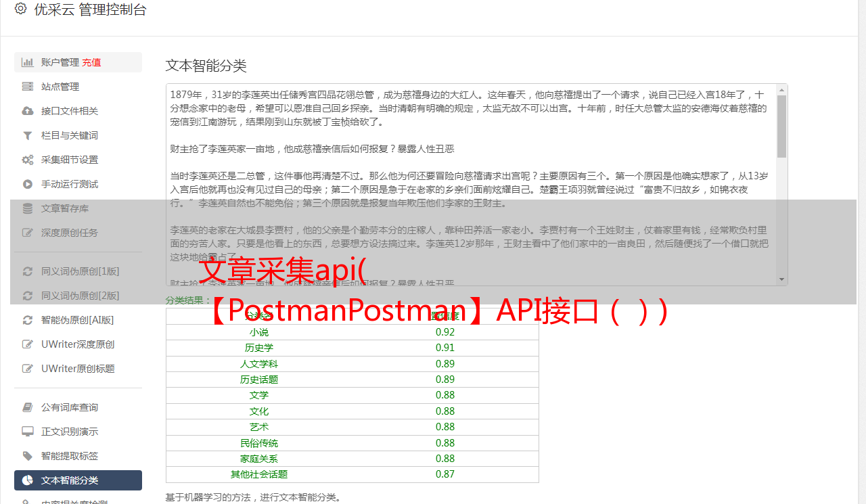Click the 0.92 confidence value
The height and width of the screenshot is (504, 866).
(x=445, y=332)
